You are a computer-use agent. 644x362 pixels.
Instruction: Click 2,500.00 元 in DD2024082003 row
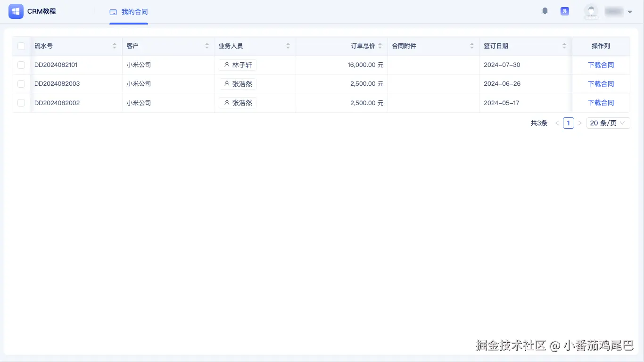pos(367,84)
